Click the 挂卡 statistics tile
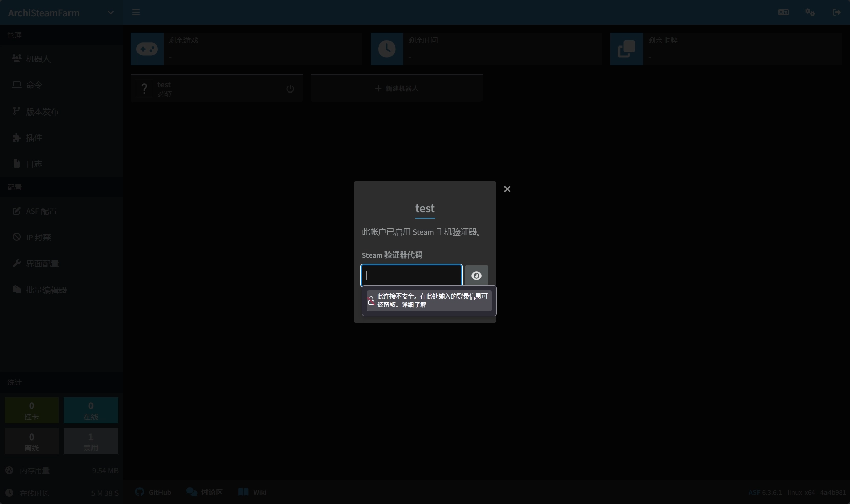The width and height of the screenshot is (850, 504). click(32, 410)
